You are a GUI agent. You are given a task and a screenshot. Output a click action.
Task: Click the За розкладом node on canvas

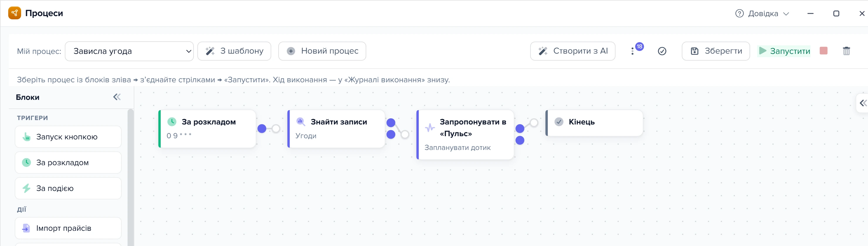[207, 129]
